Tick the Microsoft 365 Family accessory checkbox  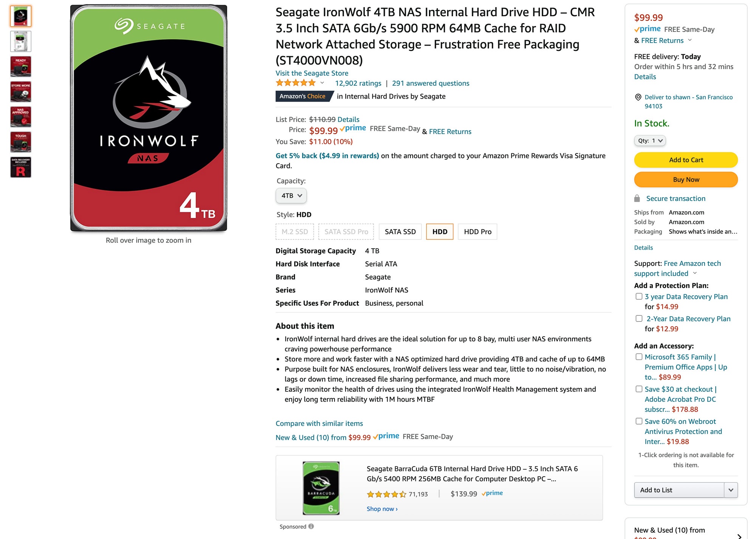[x=639, y=357]
